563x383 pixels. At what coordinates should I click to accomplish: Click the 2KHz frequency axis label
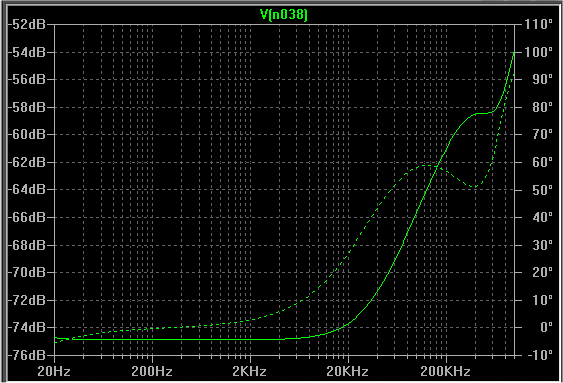pyautogui.click(x=249, y=372)
